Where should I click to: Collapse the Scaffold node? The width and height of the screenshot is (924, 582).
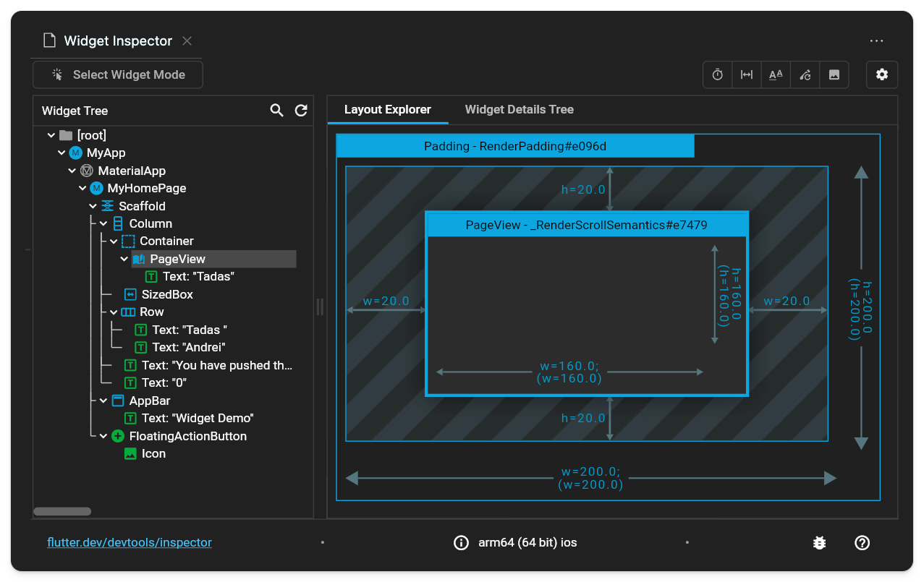click(93, 206)
